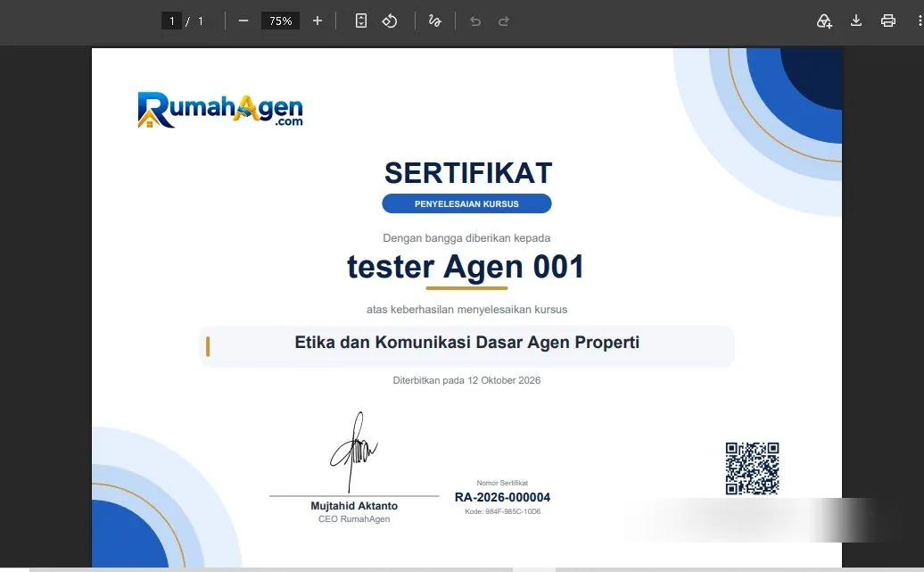The height and width of the screenshot is (572, 924).
Task: Click the PENYELESAIAN KURSUS badge
Action: [x=466, y=203]
